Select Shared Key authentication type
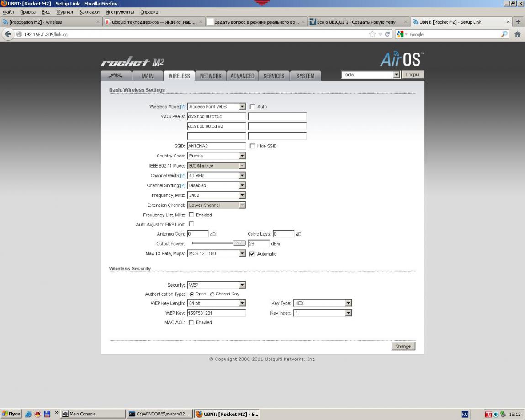This screenshot has width=525, height=420. tap(212, 294)
